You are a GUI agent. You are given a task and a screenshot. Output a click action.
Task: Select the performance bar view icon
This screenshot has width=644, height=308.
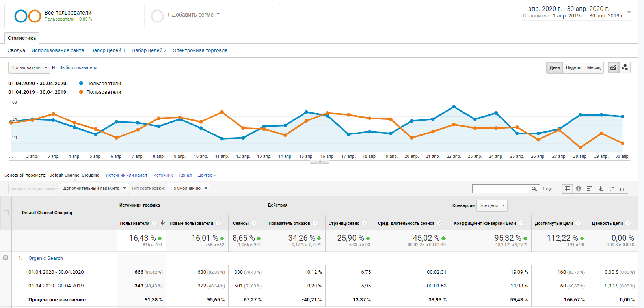[589, 189]
